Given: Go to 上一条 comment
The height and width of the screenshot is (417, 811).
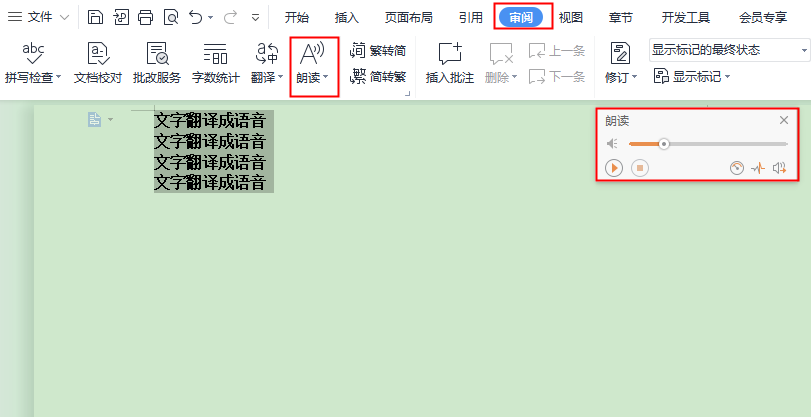Looking at the screenshot, I should (x=557, y=51).
